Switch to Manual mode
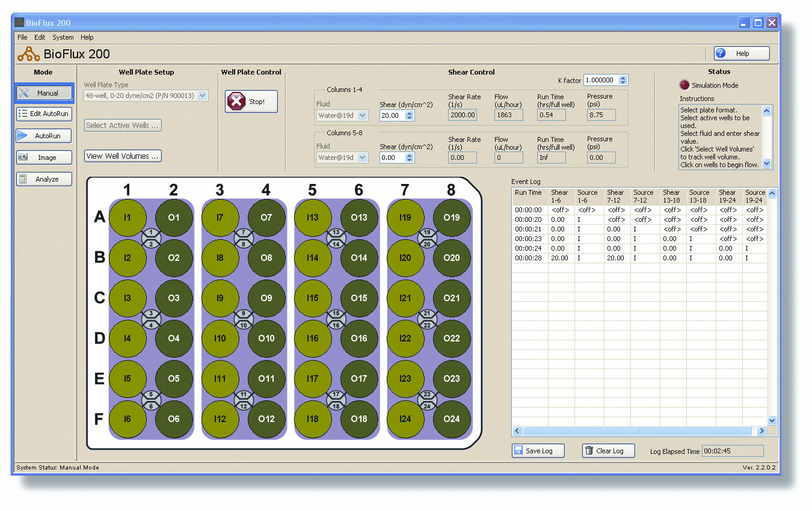This screenshot has height=511, width=812. tap(44, 93)
